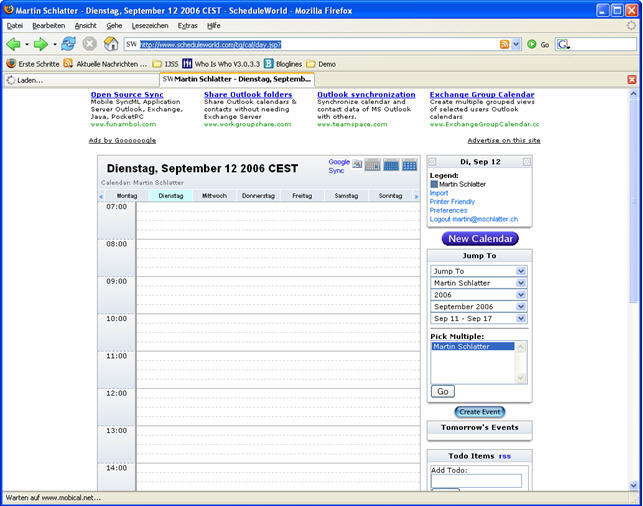The width and height of the screenshot is (643, 506).
Task: Open the forward history dropdown arrow
Action: tap(55, 44)
